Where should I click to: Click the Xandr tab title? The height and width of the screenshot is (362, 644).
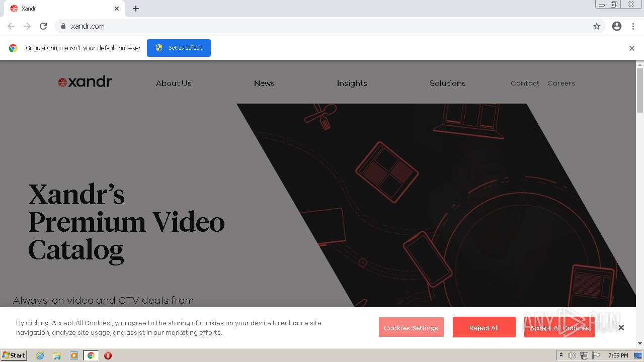[x=29, y=9]
